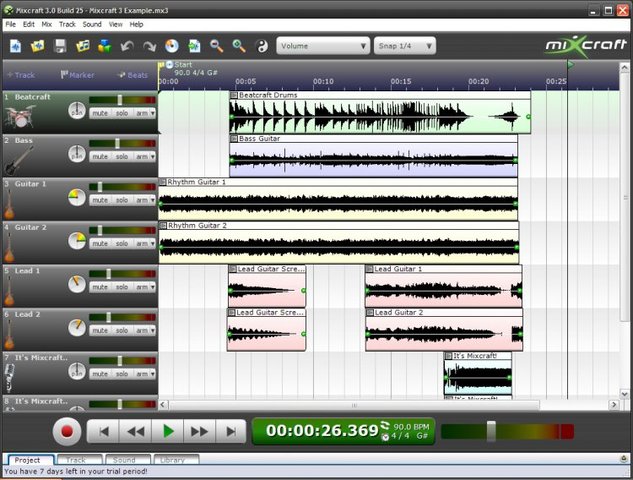The height and width of the screenshot is (480, 633).
Task: Undo the last action
Action: tap(127, 46)
